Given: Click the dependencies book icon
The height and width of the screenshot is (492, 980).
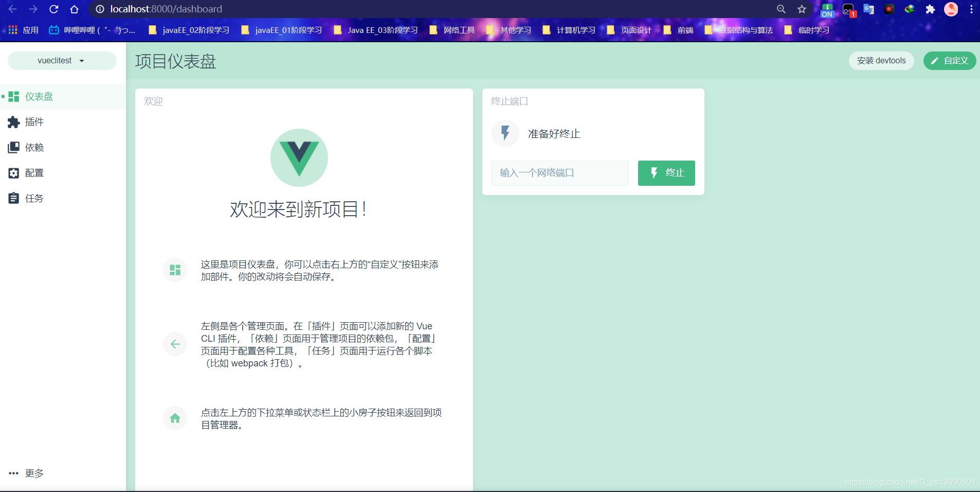Looking at the screenshot, I should 14,148.
